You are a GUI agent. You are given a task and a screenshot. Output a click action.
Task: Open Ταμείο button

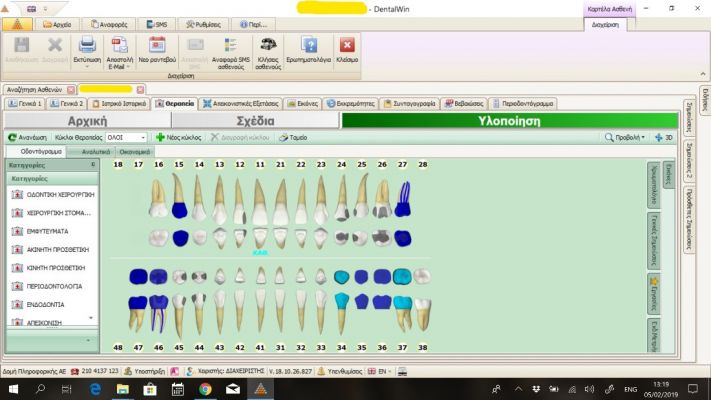click(x=293, y=137)
